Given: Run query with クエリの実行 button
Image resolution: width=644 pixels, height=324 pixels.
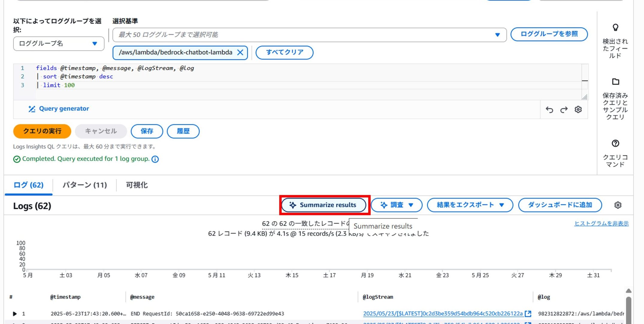Looking at the screenshot, I should 42,131.
